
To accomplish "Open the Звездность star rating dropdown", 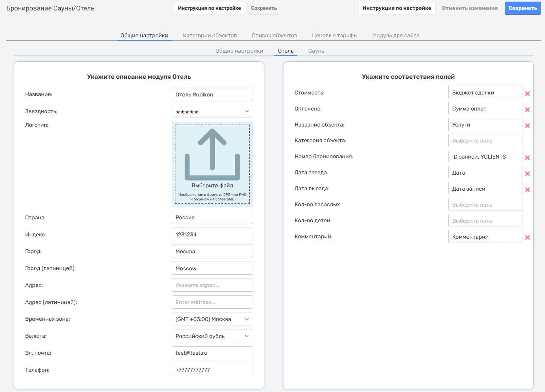I will pyautogui.click(x=212, y=111).
